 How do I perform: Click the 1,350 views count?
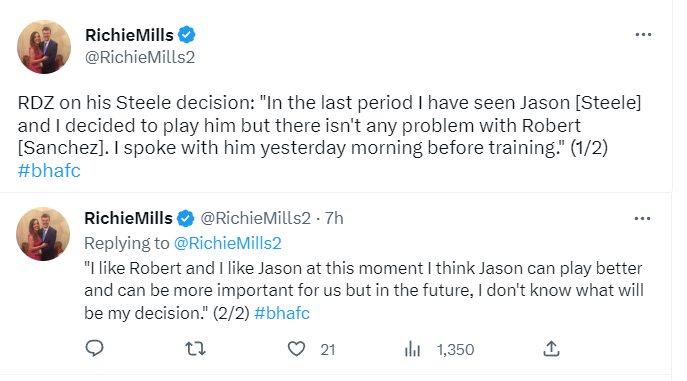pyautogui.click(x=455, y=349)
